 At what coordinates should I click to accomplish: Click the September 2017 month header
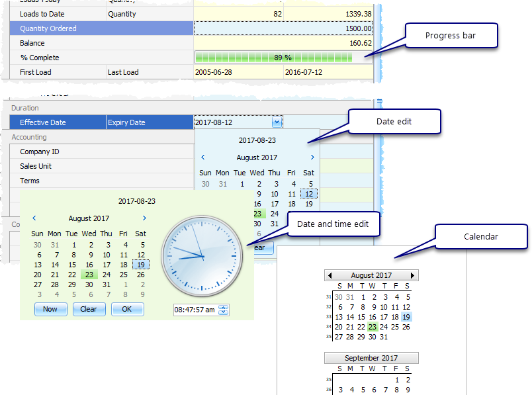(x=371, y=358)
